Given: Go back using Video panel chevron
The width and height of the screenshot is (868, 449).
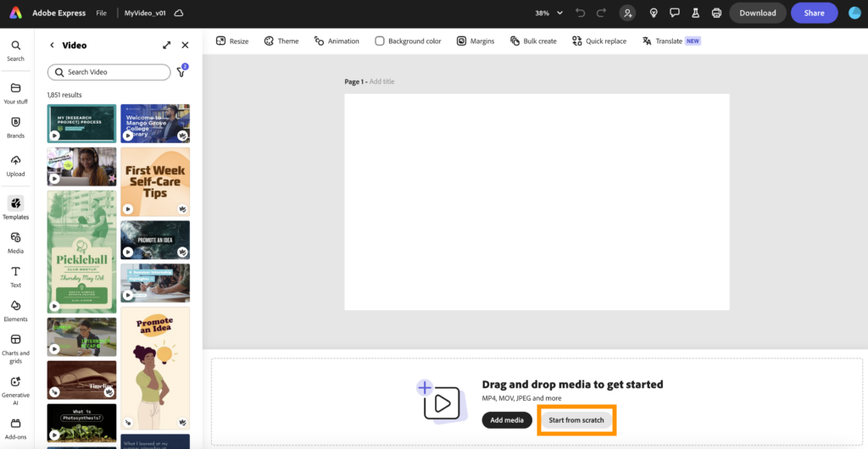Looking at the screenshot, I should (52, 45).
